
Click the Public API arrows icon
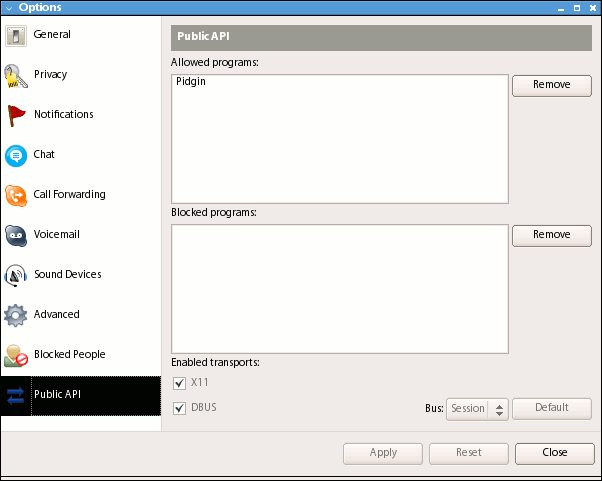click(16, 396)
